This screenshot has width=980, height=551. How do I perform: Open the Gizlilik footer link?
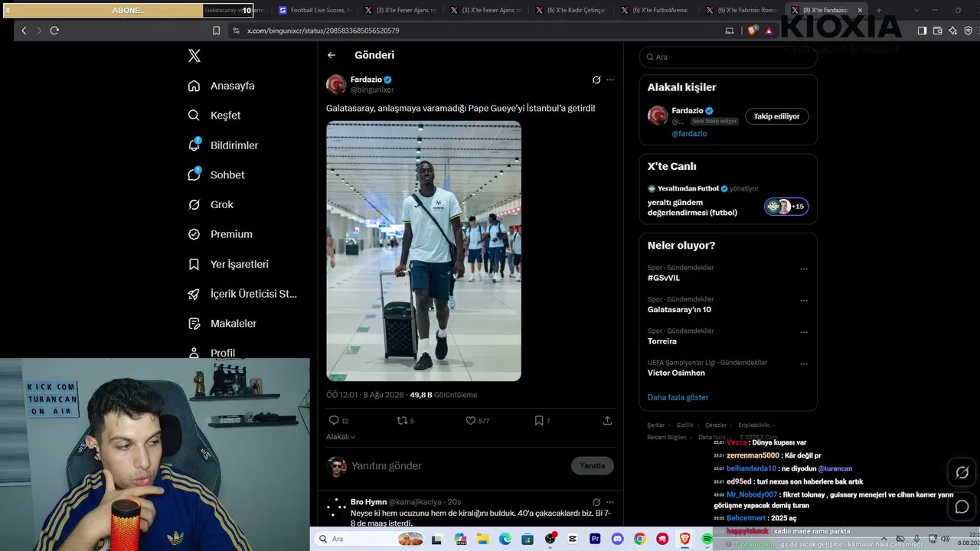click(684, 425)
